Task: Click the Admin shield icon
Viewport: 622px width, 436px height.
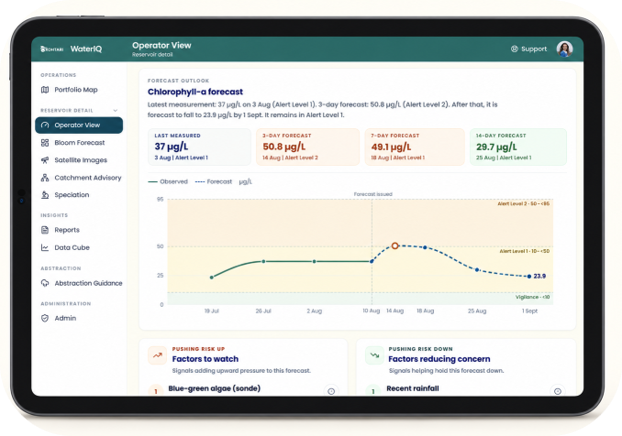Action: tap(45, 318)
